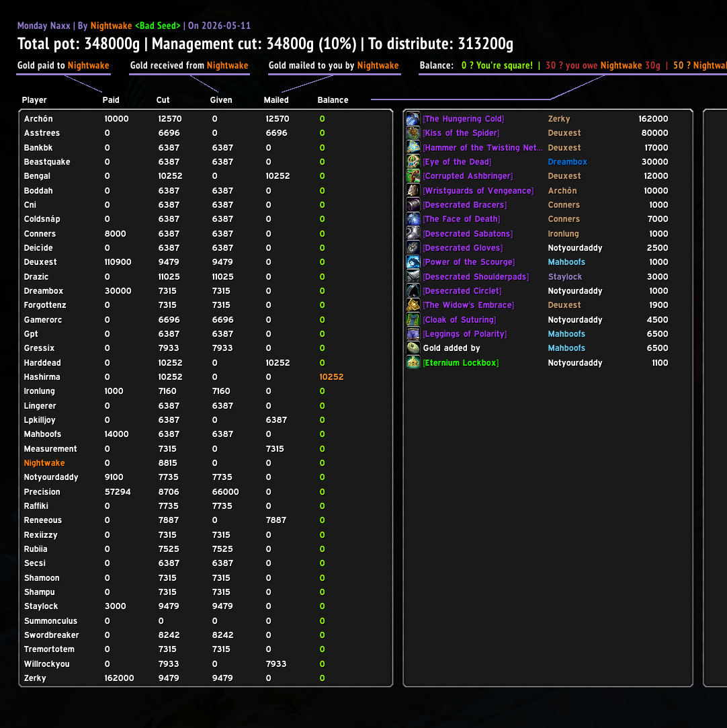727x728 pixels.
Task: Select the Deuxest player row
Action: [x=206, y=262]
